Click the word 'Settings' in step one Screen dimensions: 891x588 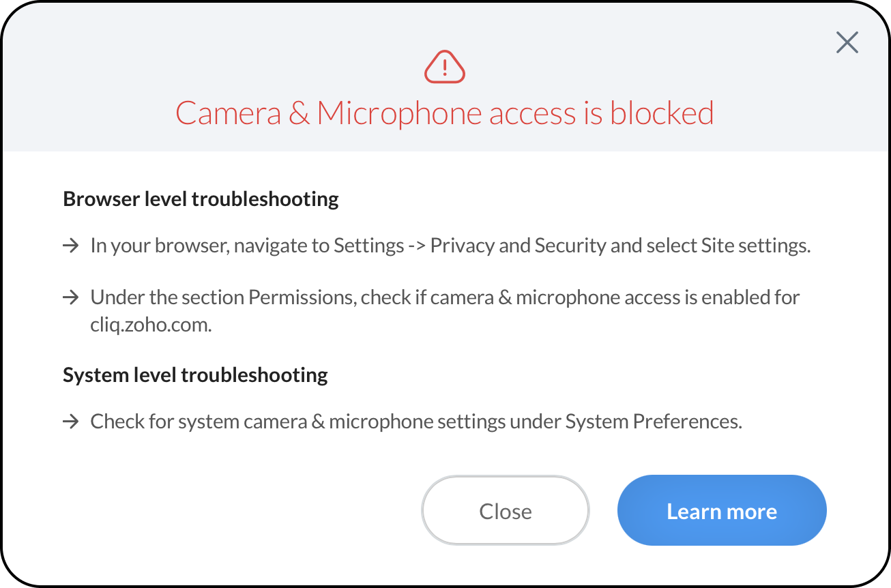pyautogui.click(x=368, y=246)
